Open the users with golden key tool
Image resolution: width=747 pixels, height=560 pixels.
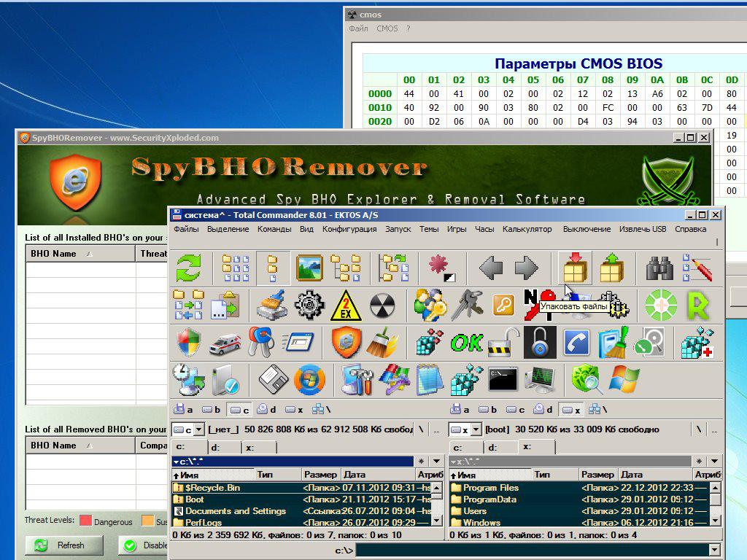[x=430, y=305]
